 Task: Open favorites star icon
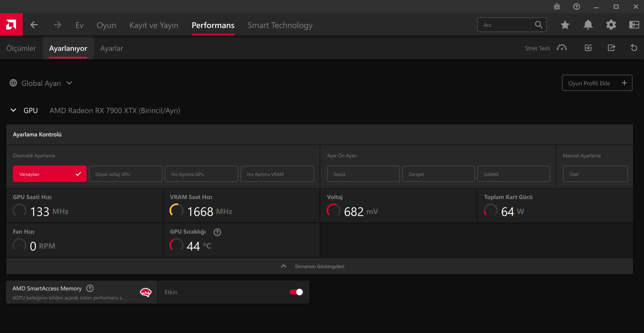click(x=565, y=25)
